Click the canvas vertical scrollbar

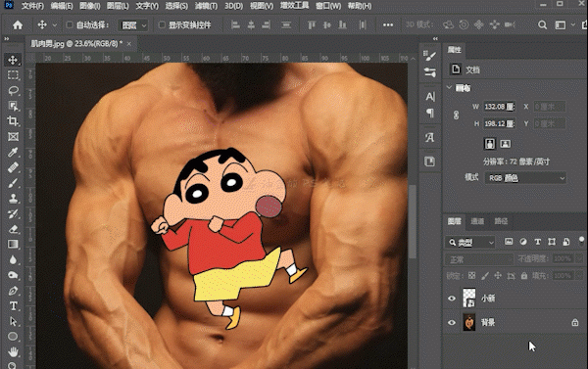(x=413, y=221)
